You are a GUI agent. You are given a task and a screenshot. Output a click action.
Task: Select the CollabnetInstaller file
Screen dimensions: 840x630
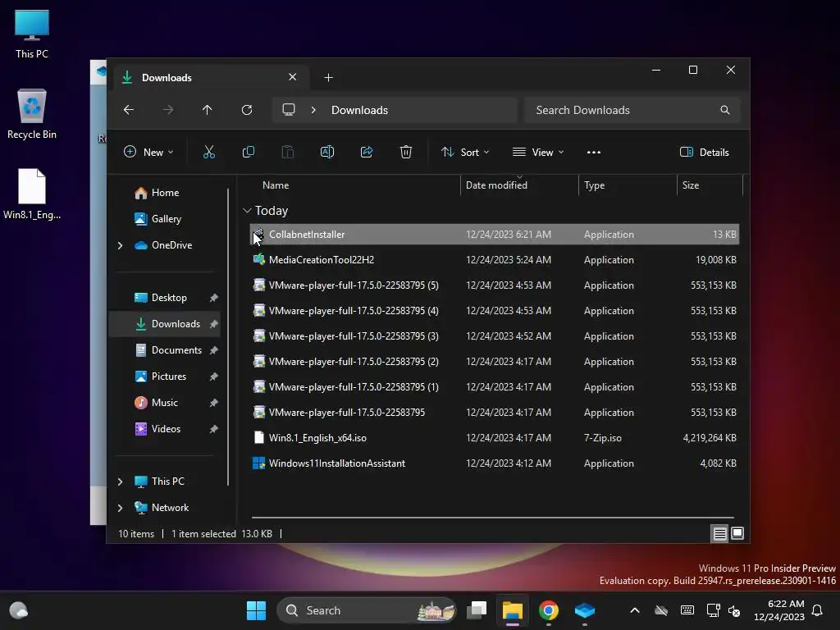495,235
